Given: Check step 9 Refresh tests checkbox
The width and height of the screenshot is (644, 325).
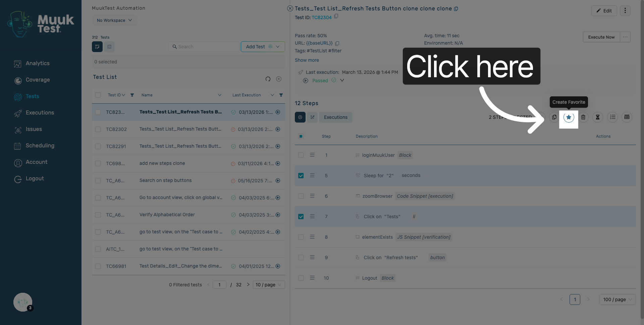Looking at the screenshot, I should (301, 258).
